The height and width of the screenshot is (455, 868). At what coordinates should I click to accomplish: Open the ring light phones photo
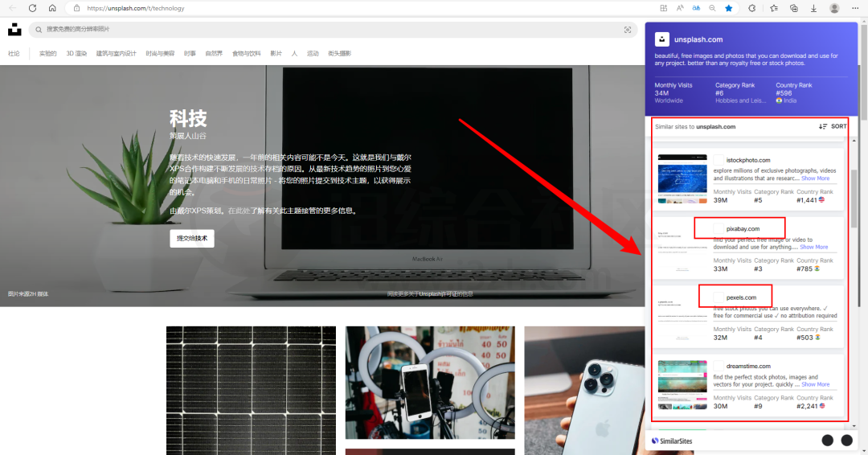click(430, 383)
